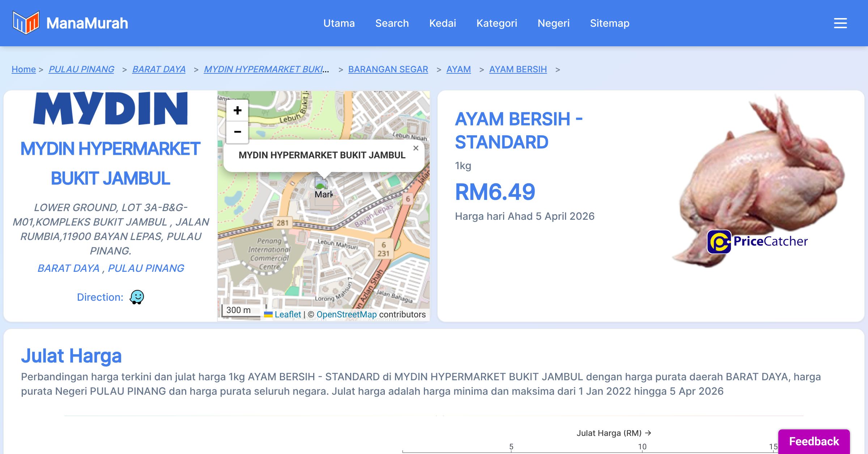Open the hamburger menu
This screenshot has height=454, width=868.
point(840,23)
